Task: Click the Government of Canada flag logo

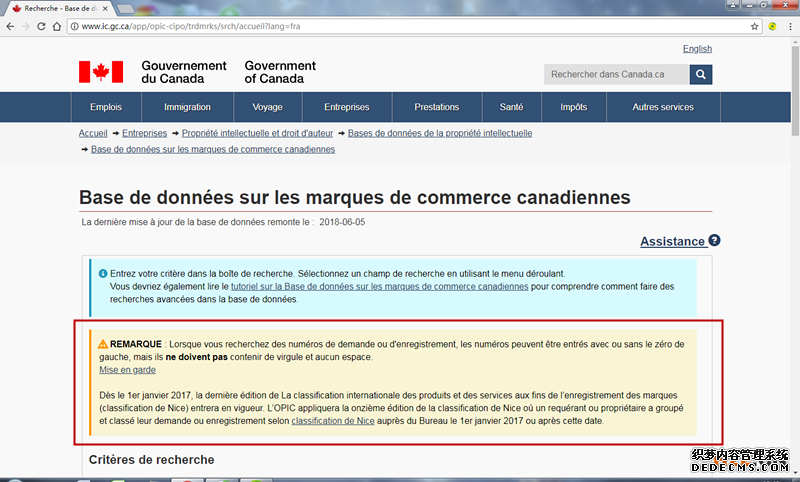Action: [x=101, y=72]
